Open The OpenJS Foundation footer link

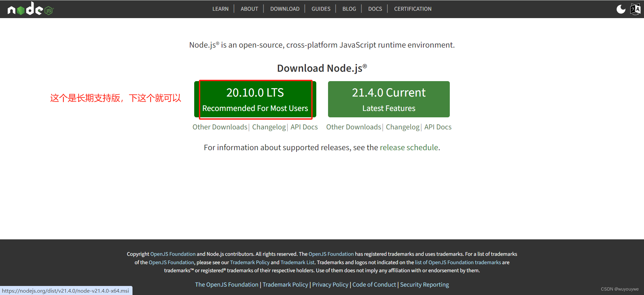[x=227, y=285]
